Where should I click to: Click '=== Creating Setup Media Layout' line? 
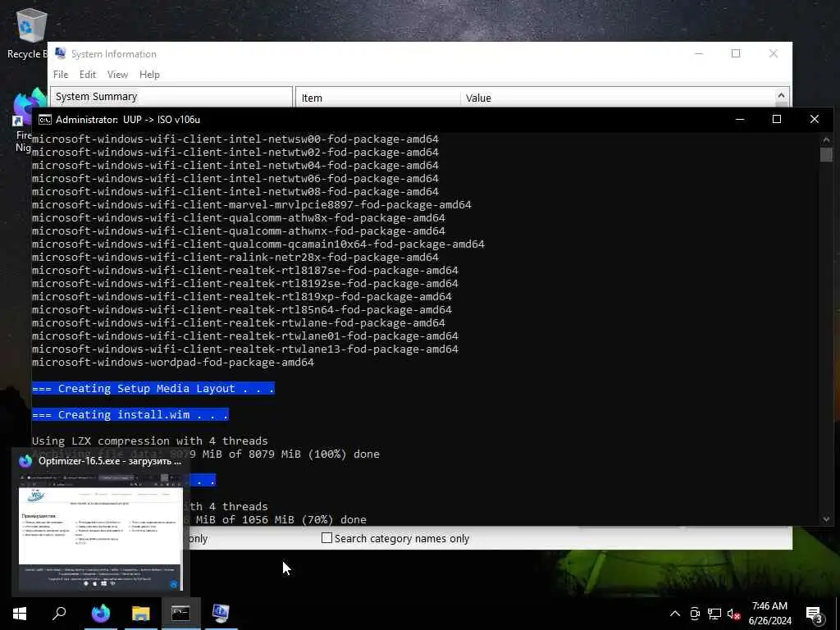pyautogui.click(x=153, y=388)
